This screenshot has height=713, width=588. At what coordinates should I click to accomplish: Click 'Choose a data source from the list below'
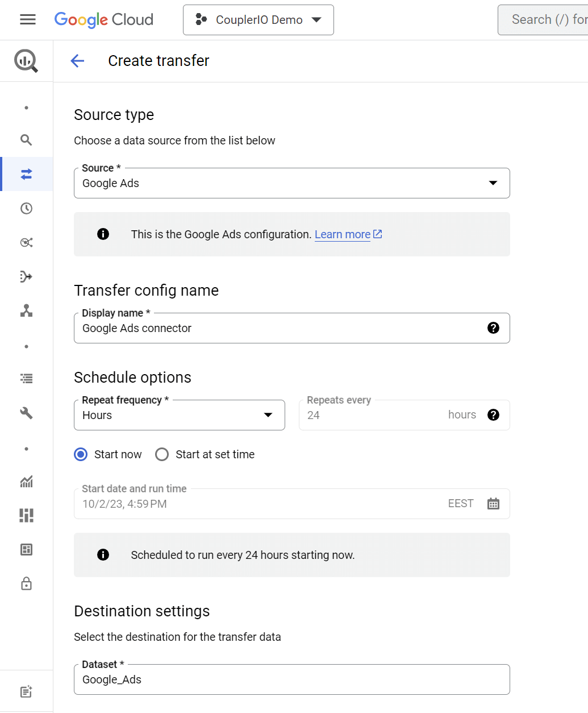pos(174,140)
